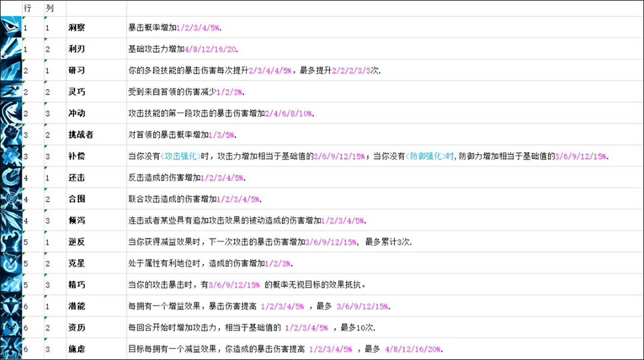Select the 补偿 name cell
The width and height of the screenshot is (644, 360).
(96, 156)
